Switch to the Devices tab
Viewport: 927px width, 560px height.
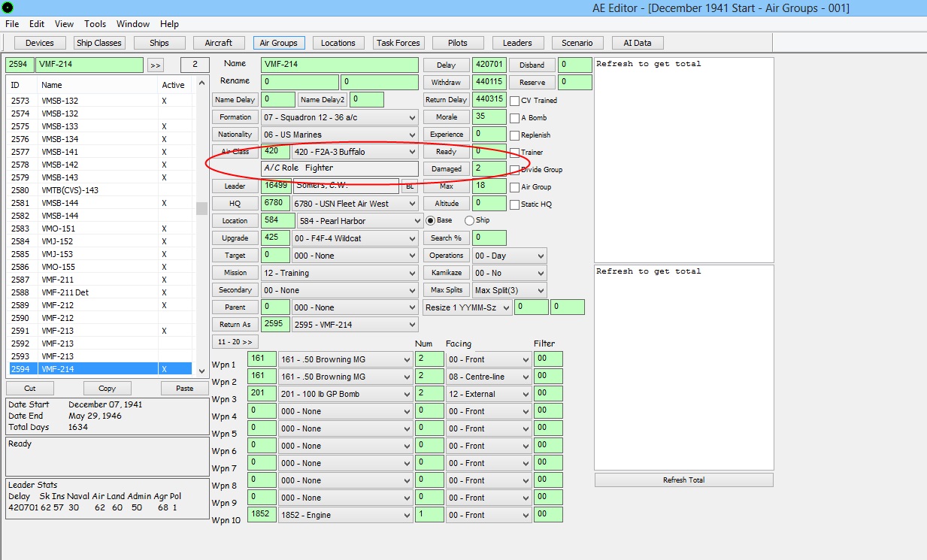tap(40, 43)
